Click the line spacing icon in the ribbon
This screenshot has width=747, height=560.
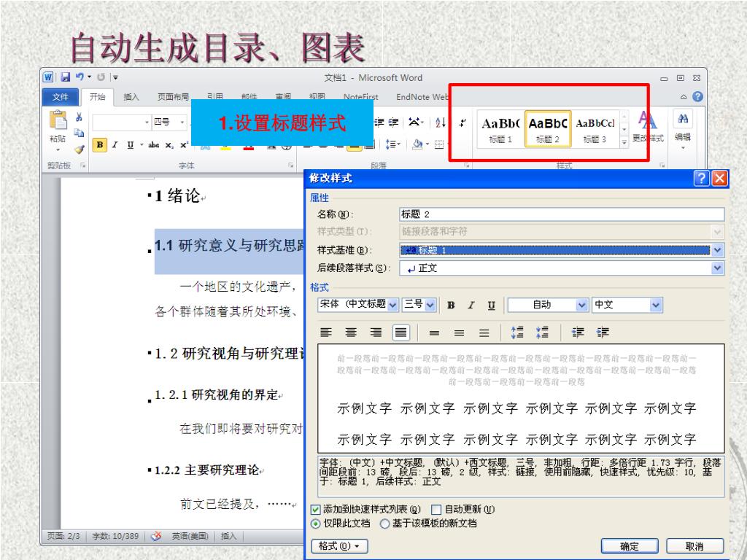click(391, 144)
